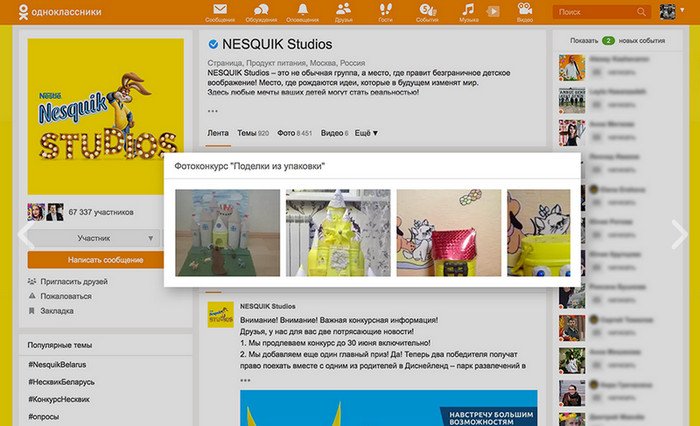Image resolution: width=700 pixels, height=426 pixels.
Task: Switch to the Темы tab
Action: click(x=253, y=133)
